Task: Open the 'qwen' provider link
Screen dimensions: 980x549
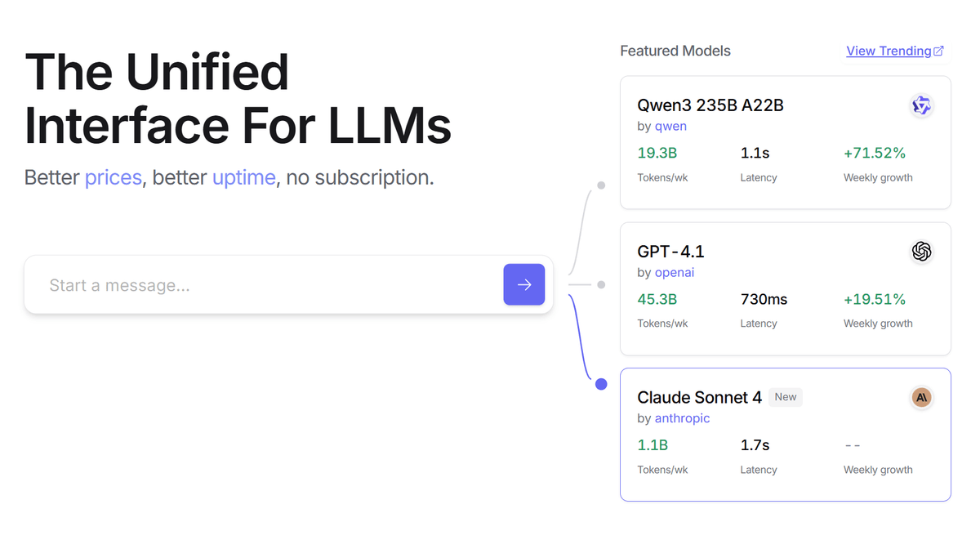Action: (x=670, y=126)
